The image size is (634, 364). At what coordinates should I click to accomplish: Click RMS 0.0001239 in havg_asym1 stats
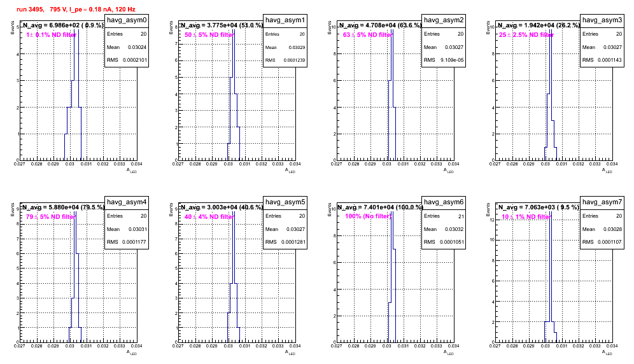[x=285, y=60]
